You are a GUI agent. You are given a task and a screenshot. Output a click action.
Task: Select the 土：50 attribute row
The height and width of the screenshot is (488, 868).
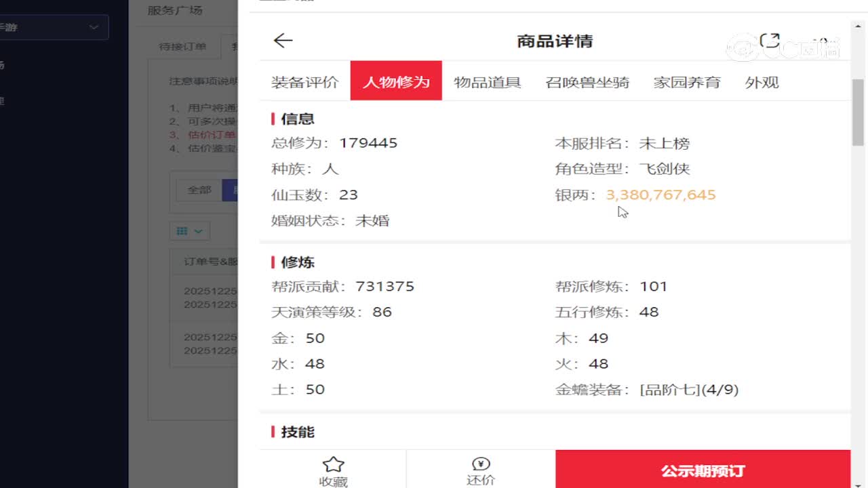pos(298,389)
